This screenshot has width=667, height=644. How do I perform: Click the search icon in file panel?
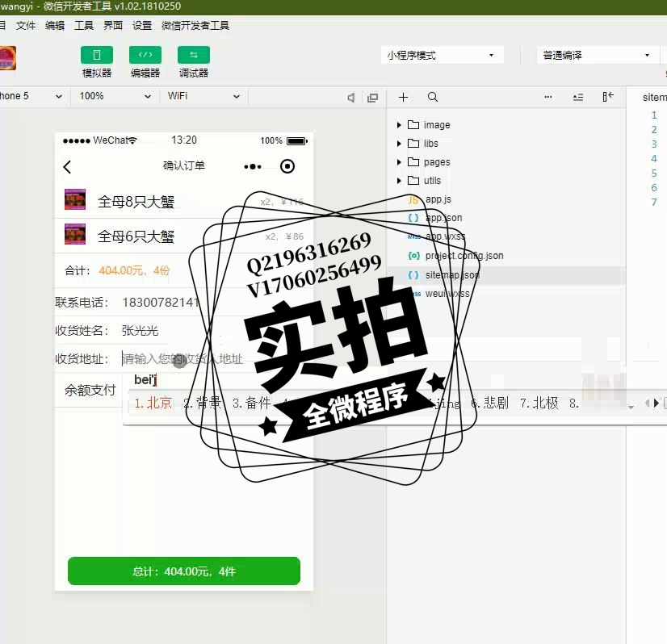point(433,98)
